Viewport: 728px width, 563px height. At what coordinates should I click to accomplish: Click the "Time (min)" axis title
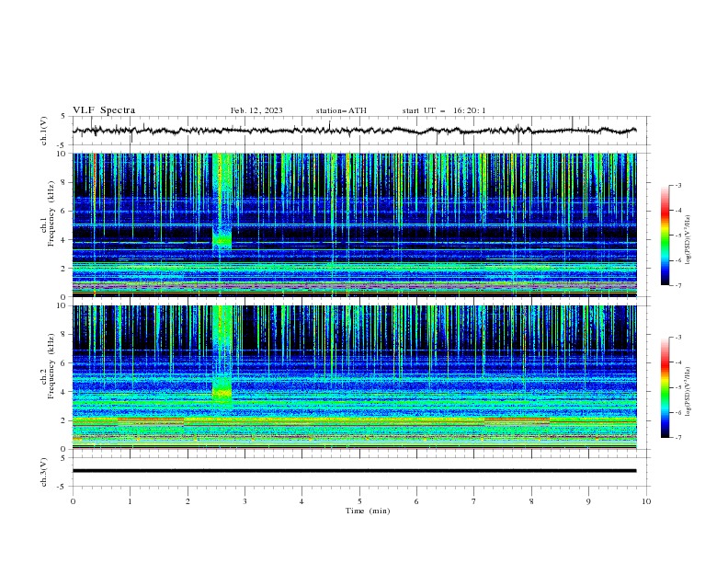coord(368,511)
